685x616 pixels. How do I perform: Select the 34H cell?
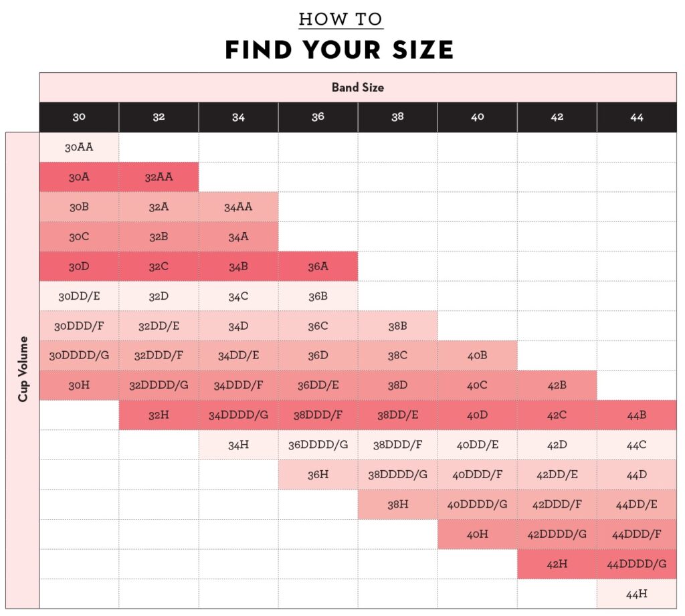239,445
